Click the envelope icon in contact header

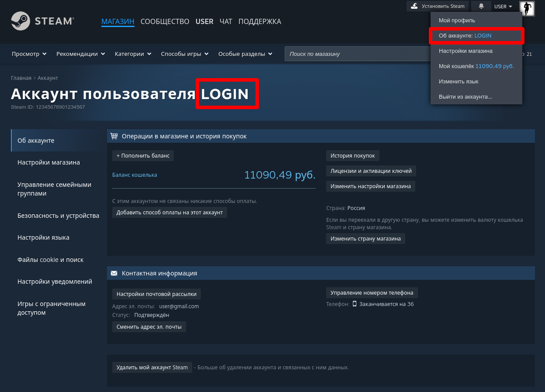114,273
